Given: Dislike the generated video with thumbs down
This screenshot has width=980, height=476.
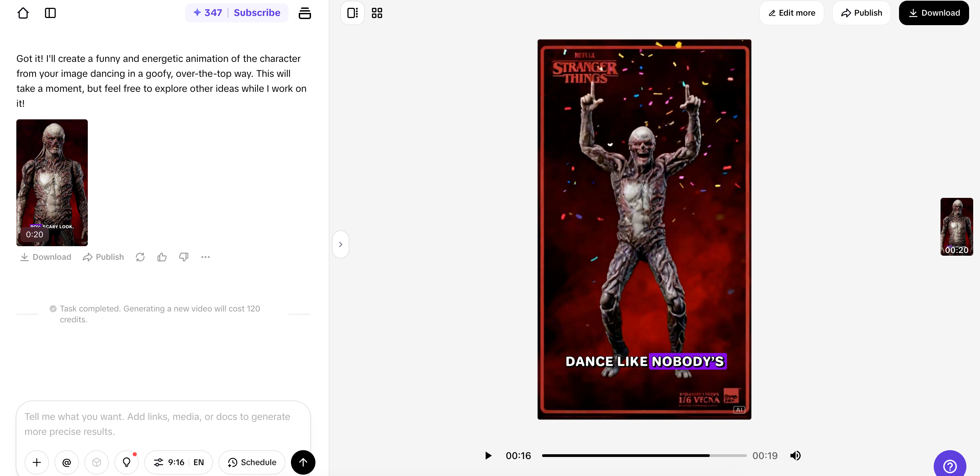Looking at the screenshot, I should (184, 257).
